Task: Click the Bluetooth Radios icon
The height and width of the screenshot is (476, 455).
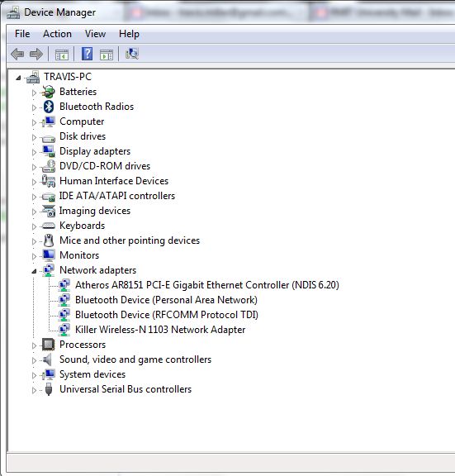Action: [49, 107]
